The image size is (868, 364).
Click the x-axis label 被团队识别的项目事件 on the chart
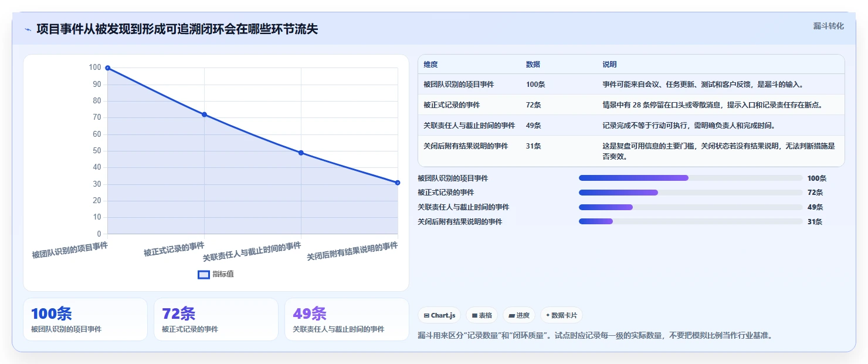point(70,251)
